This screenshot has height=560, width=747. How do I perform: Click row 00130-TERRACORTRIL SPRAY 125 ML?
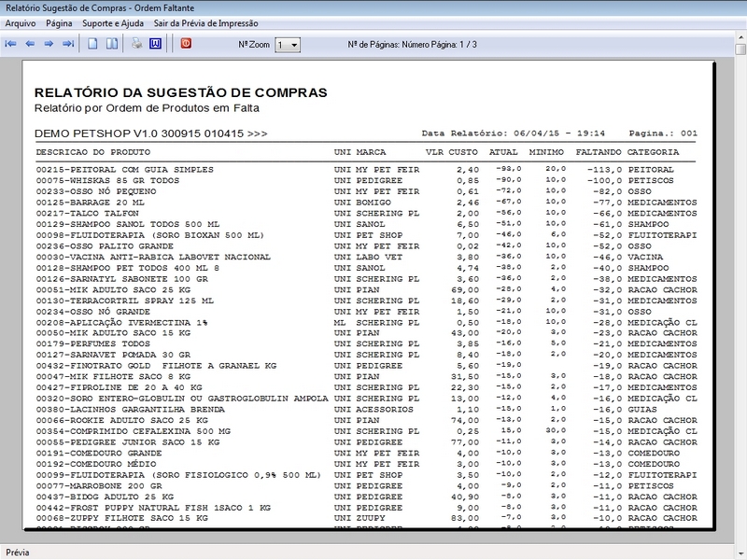tap(366, 301)
